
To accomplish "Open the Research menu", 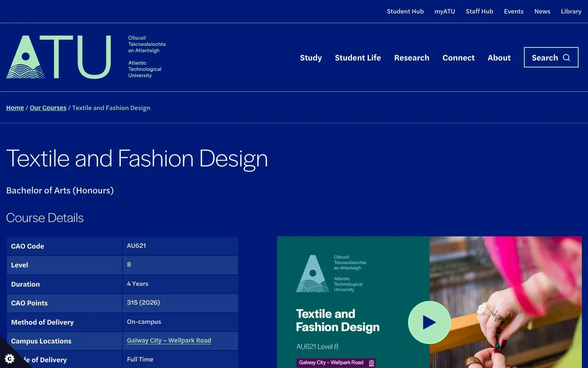I will (x=412, y=58).
